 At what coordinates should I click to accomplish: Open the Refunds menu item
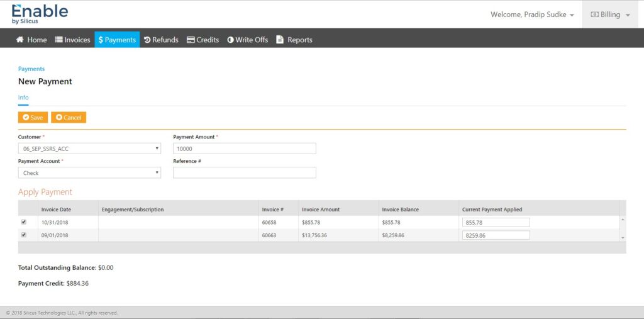coord(161,40)
